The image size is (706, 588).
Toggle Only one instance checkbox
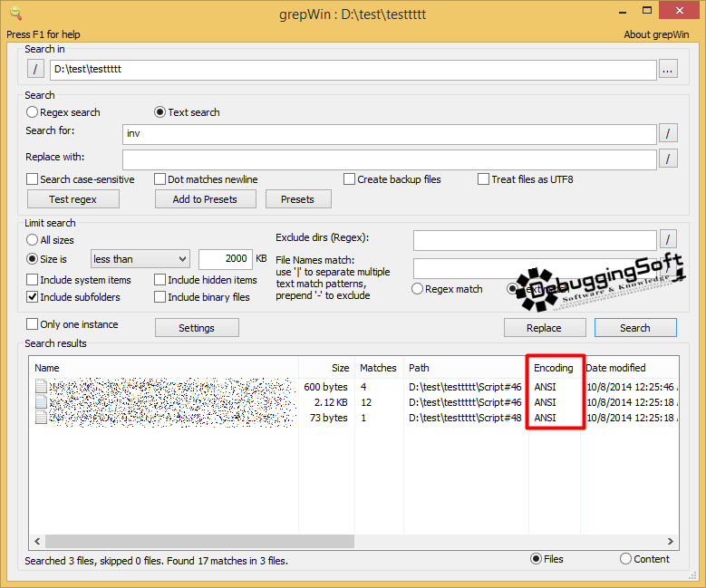[x=32, y=324]
